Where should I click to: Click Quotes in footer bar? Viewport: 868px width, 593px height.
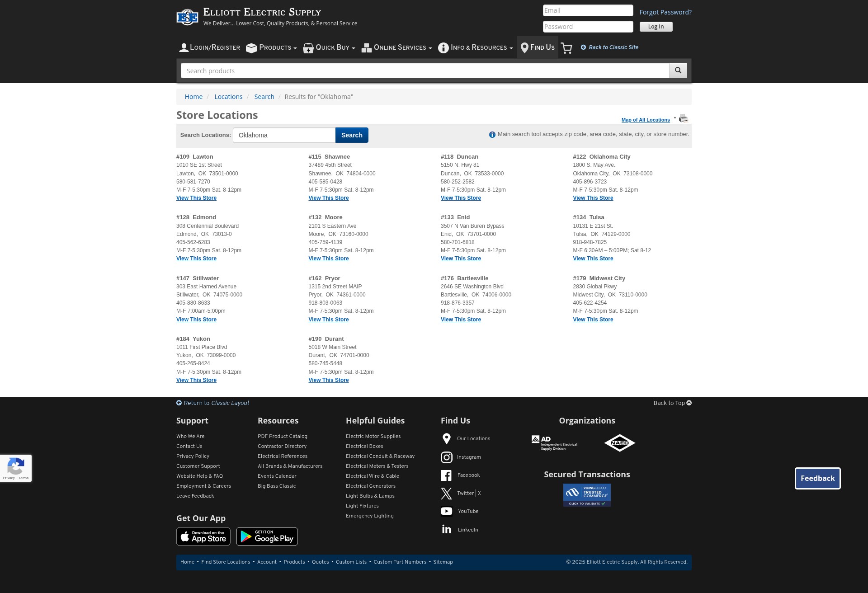coord(321,562)
